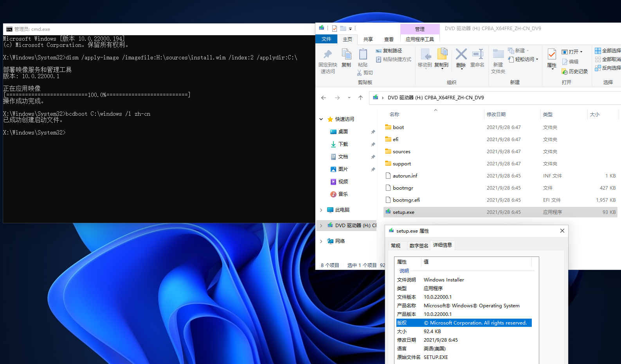Switch to General (常规) properties tab
The image size is (621, 364).
pos(396,246)
